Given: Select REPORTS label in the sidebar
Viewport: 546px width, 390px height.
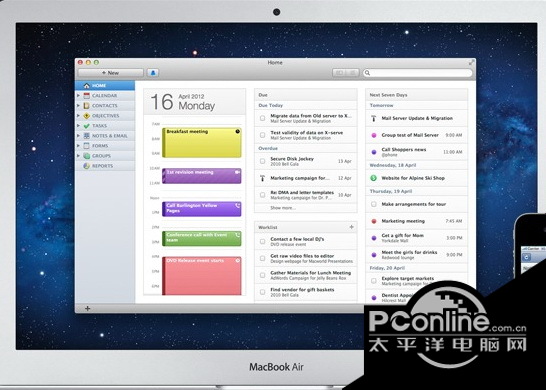Looking at the screenshot, I should (x=102, y=166).
